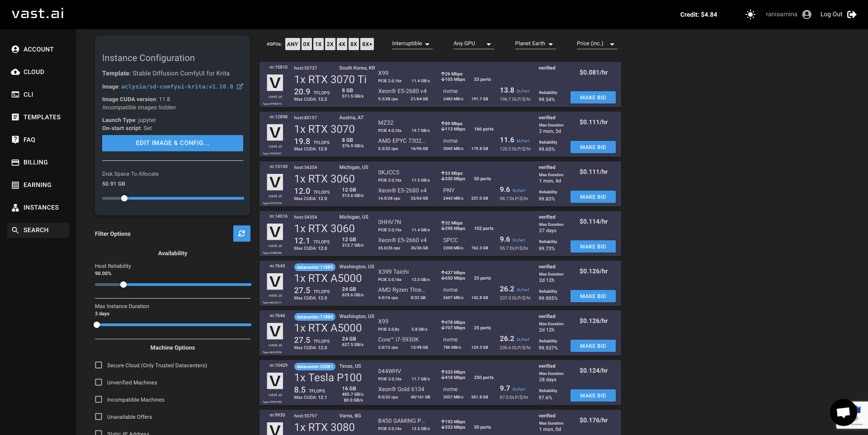
Task: Make bid on m:7646 RTX A5000 offer
Action: point(593,346)
